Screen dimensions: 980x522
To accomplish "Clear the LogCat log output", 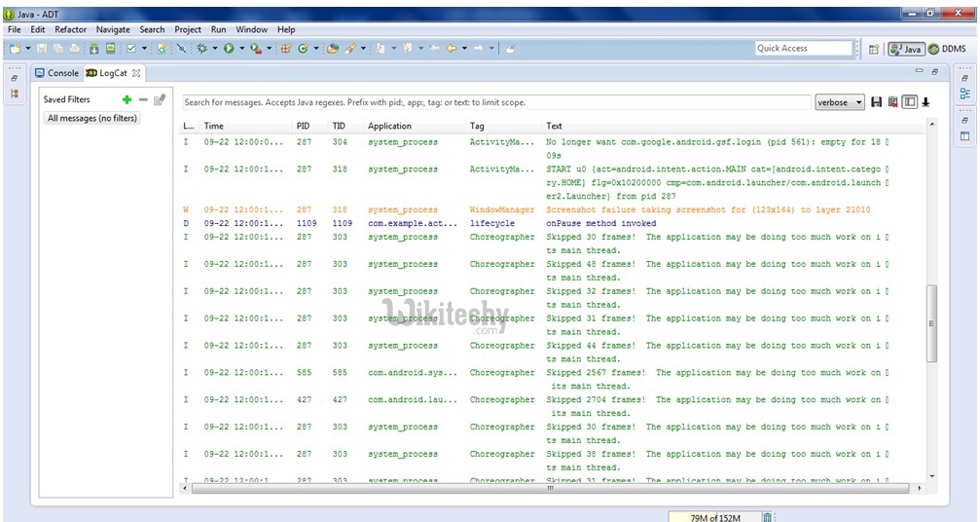I will (891, 102).
